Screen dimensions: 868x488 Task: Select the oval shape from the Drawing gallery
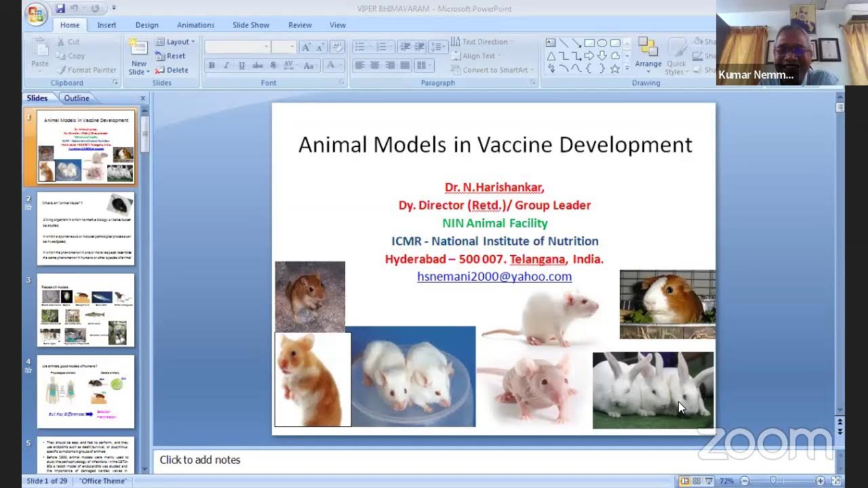pos(602,42)
